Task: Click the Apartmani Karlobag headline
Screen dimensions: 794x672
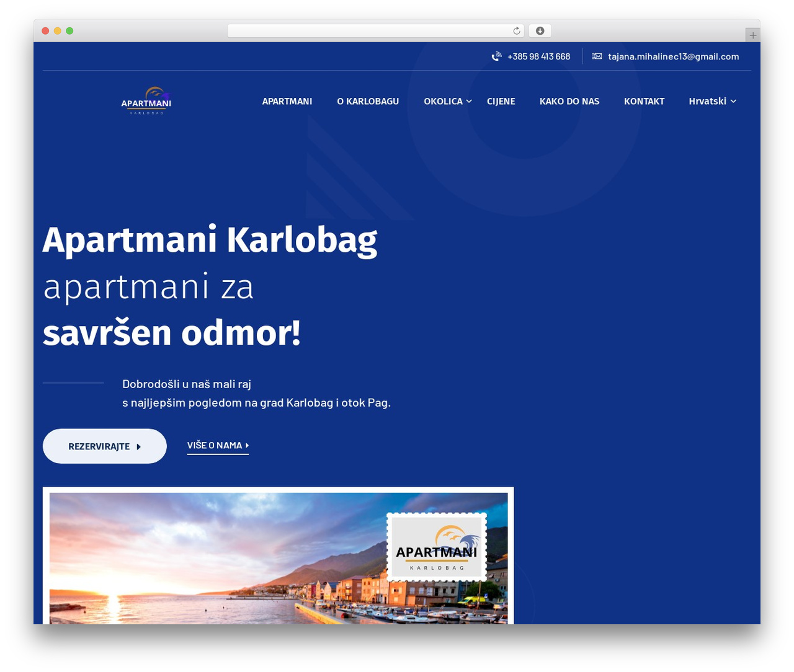Action: (210, 241)
